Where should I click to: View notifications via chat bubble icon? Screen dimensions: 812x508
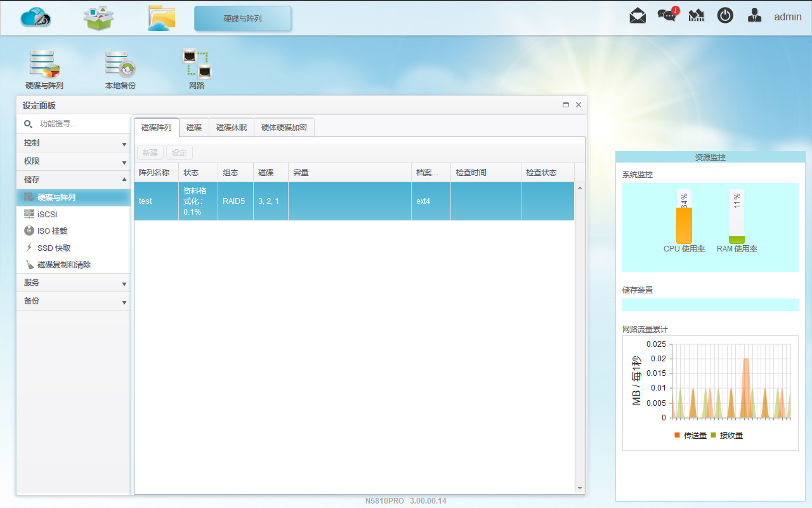click(667, 16)
